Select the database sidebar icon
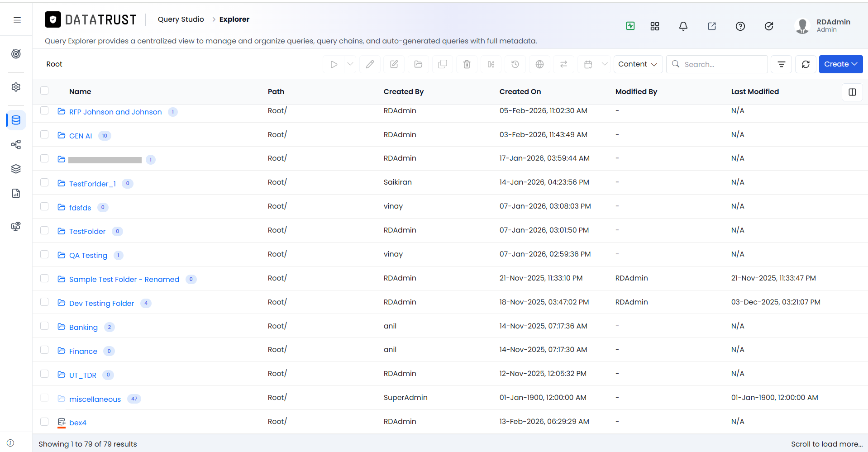The width and height of the screenshot is (868, 452). click(16, 120)
